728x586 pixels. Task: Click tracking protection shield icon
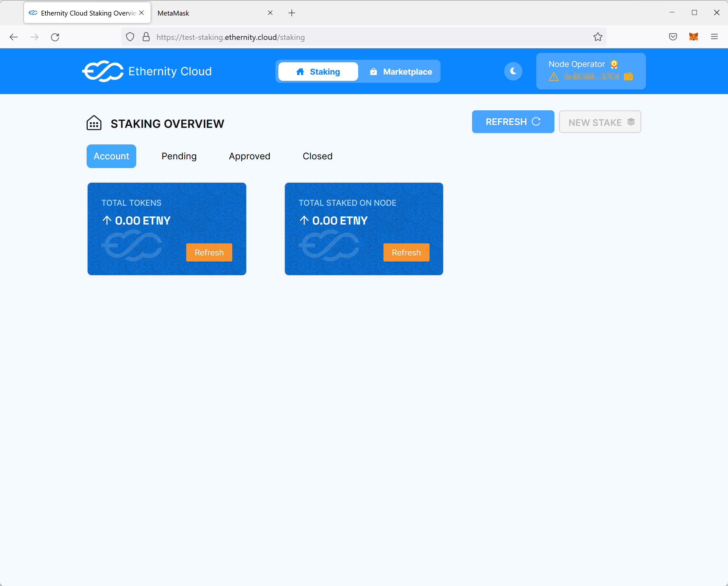click(x=130, y=37)
